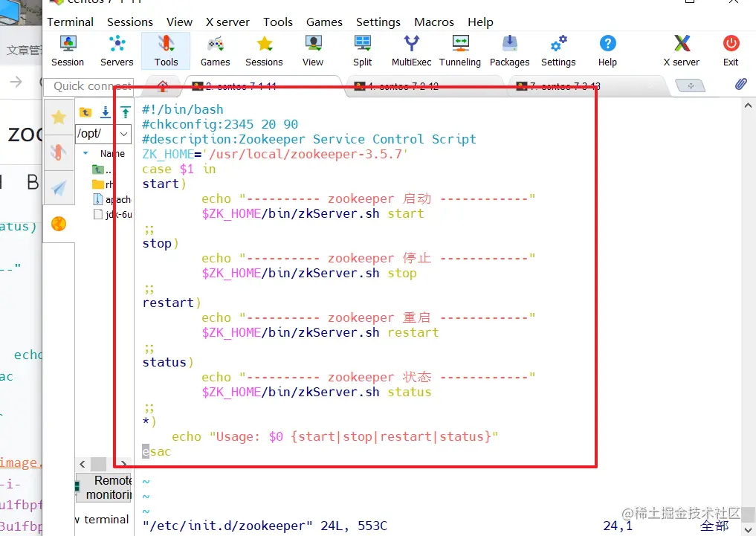This screenshot has width=756, height=536.
Task: Click the download arrow icon in file browser
Action: [106, 112]
